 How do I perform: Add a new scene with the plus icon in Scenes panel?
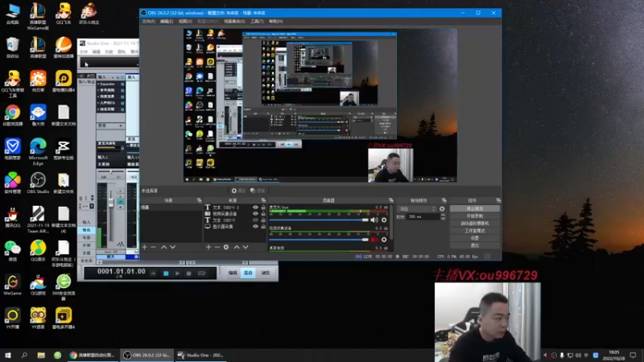tap(145, 247)
